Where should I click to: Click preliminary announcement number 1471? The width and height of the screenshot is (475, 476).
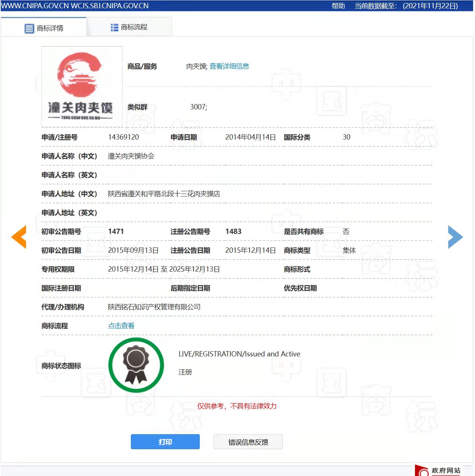[x=116, y=232]
